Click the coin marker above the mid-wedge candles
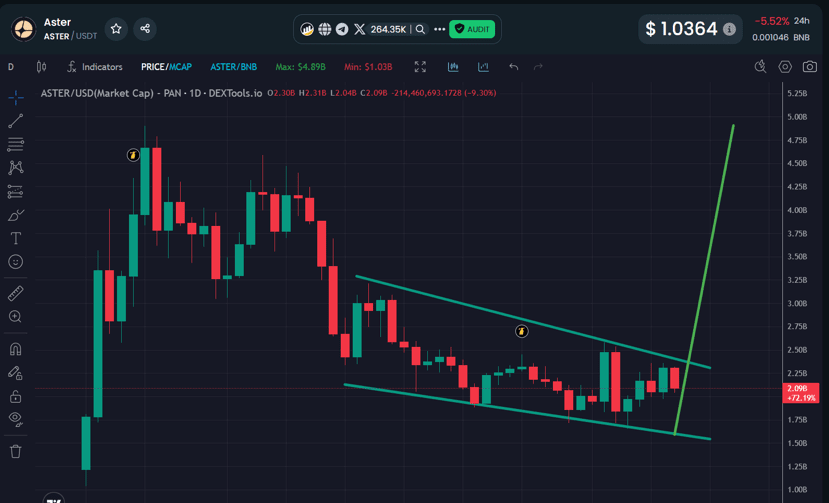The width and height of the screenshot is (829, 503). tap(521, 331)
